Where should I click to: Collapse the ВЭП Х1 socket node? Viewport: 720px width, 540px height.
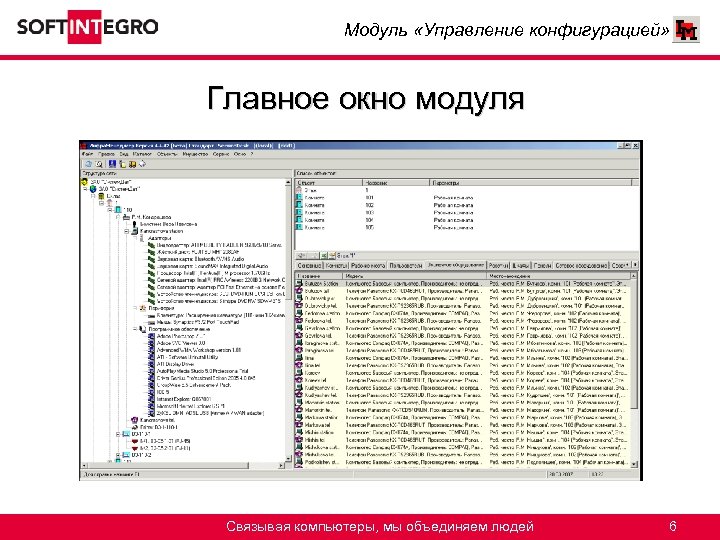click(x=118, y=434)
